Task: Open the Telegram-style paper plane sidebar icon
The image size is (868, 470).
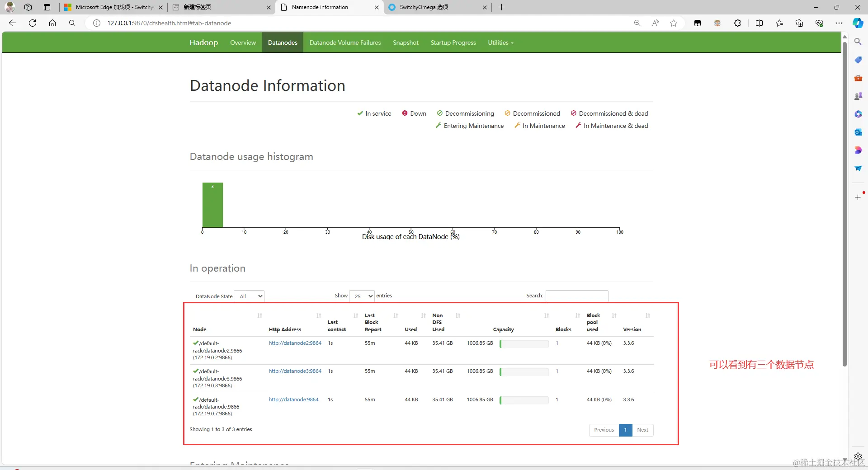Action: pyautogui.click(x=858, y=168)
